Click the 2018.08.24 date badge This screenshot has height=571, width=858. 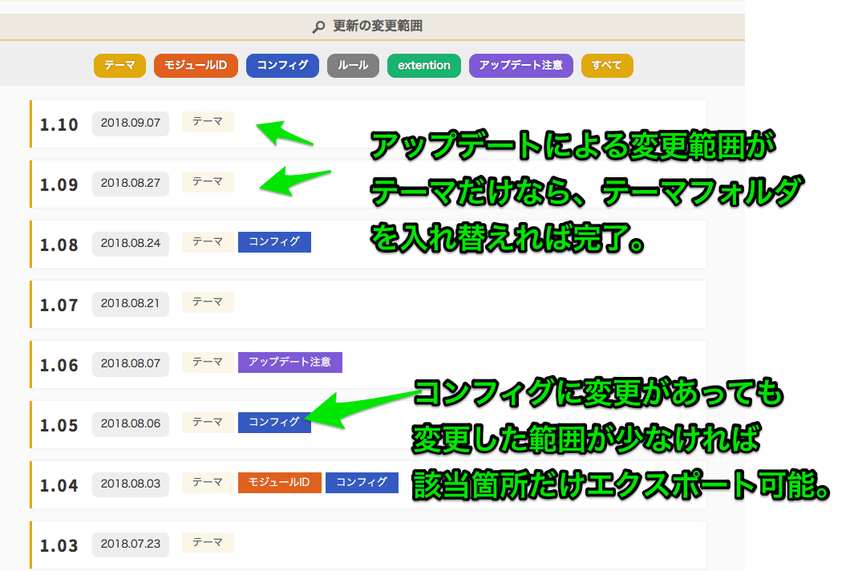pos(131,243)
